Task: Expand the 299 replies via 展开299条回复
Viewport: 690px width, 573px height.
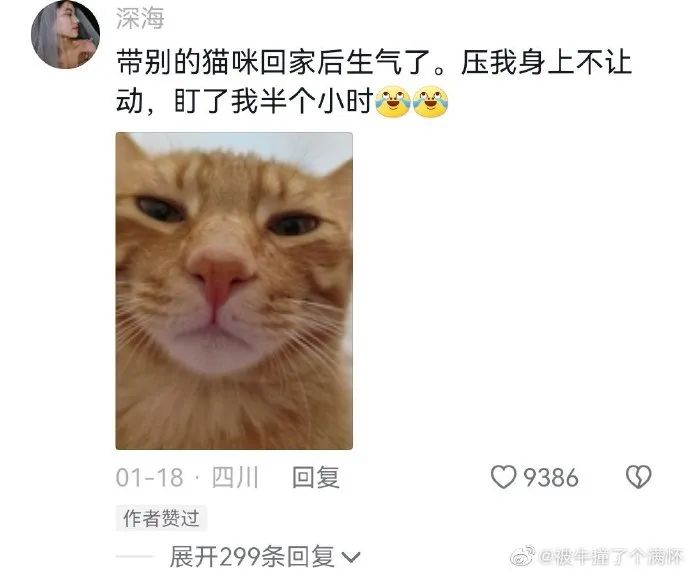Action: tap(252, 557)
